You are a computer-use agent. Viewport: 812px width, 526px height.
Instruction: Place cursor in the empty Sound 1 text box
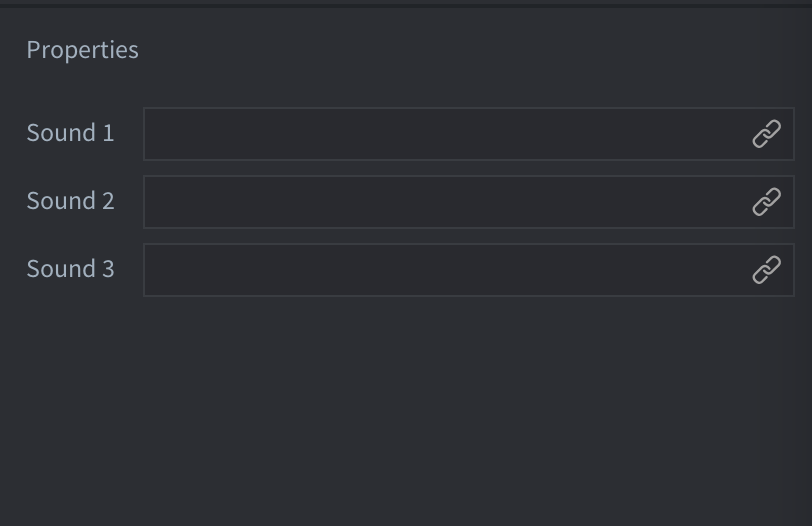445,134
